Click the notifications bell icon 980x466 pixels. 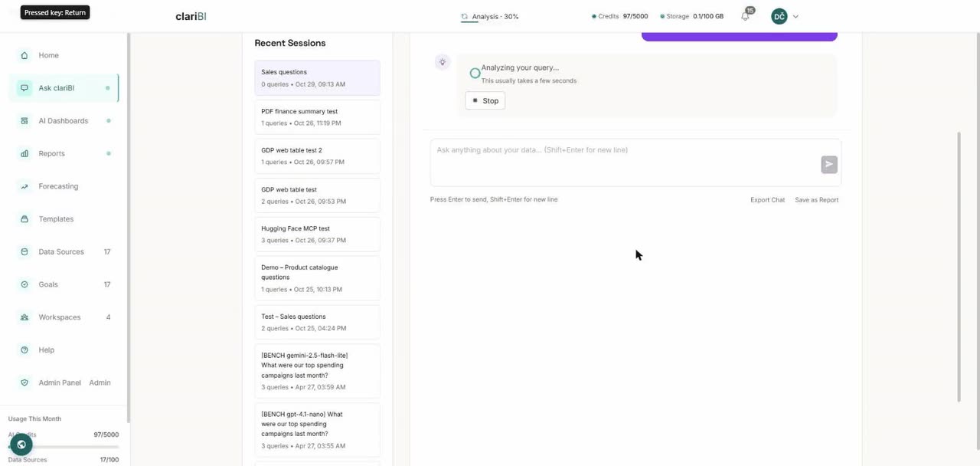(745, 16)
